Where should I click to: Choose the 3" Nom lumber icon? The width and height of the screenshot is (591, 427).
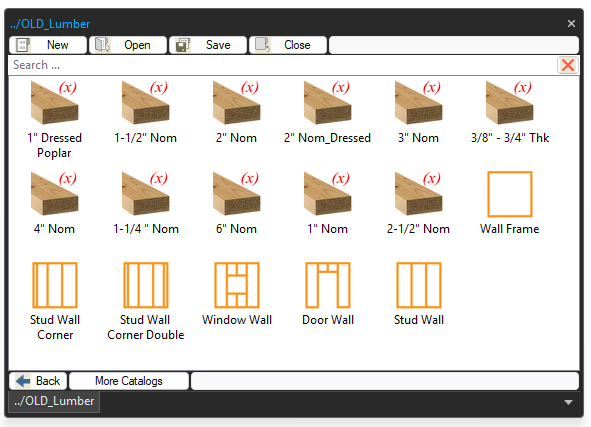click(x=418, y=103)
